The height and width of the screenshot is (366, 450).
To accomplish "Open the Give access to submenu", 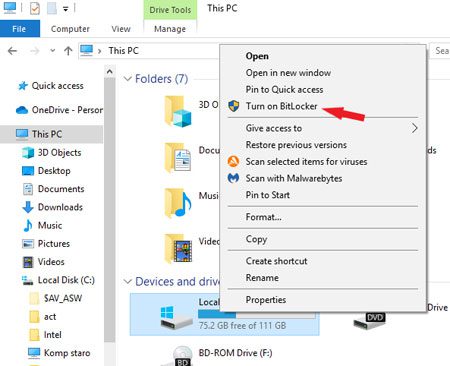I will (323, 128).
